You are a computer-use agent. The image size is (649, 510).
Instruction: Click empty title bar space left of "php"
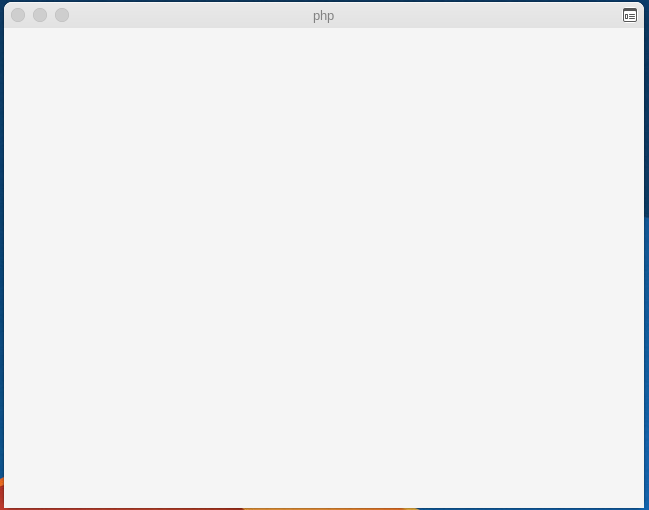(190, 15)
